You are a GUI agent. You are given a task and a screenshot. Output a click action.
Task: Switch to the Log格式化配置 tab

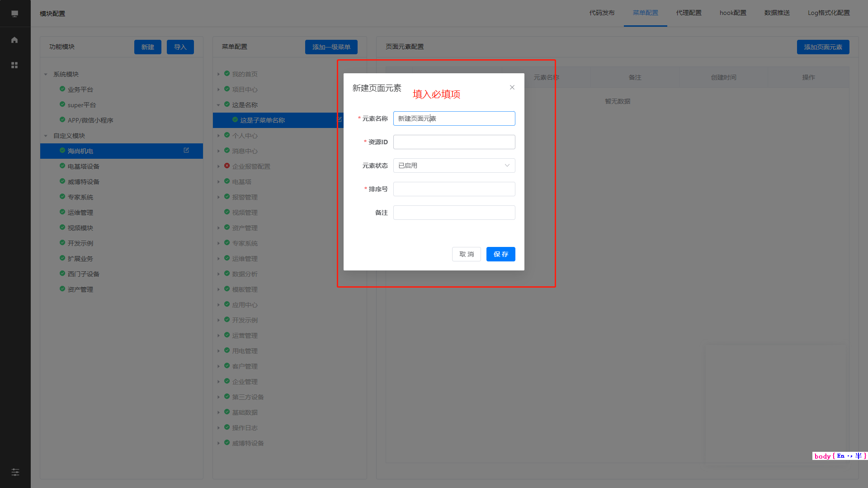(829, 13)
